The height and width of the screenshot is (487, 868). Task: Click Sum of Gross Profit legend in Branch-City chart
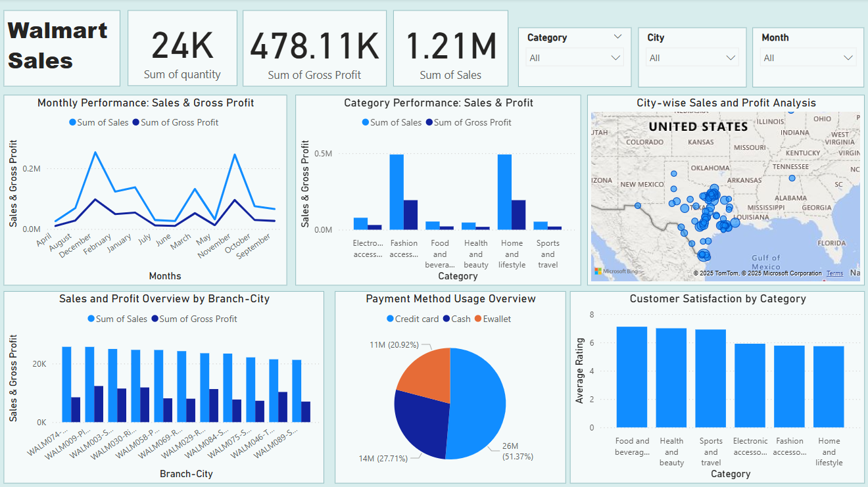click(x=194, y=319)
